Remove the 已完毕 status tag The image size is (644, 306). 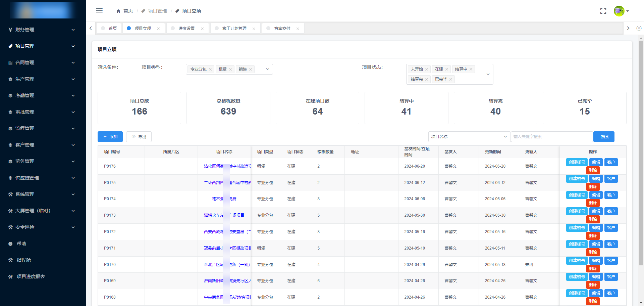[x=451, y=79]
